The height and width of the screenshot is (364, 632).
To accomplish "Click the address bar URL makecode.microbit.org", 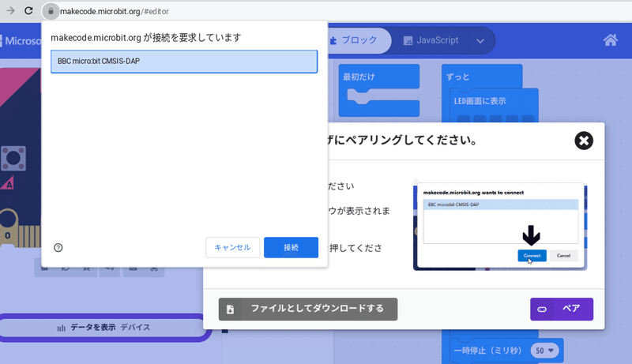I will tap(114, 11).
